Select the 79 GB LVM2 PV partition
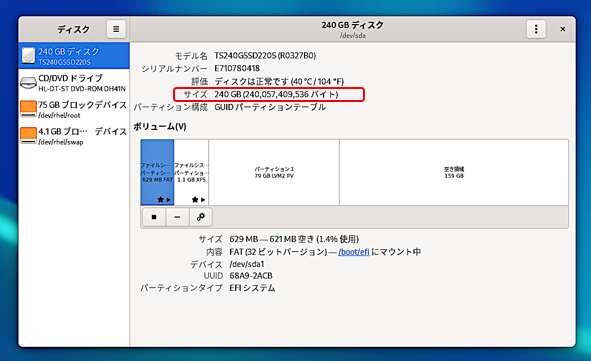This screenshot has height=361, width=591. (274, 172)
